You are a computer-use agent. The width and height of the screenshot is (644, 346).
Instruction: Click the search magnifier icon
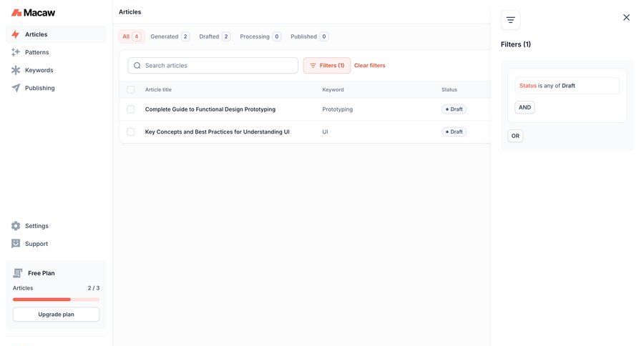137,66
